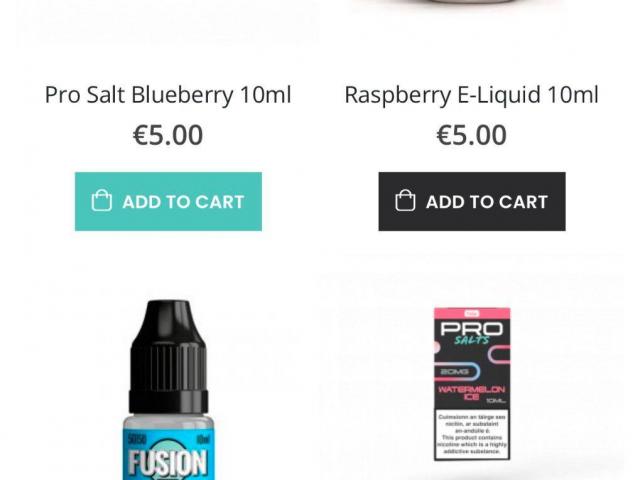Click the FUSION logo on the blue label
This screenshot has height=480, width=640.
168,463
